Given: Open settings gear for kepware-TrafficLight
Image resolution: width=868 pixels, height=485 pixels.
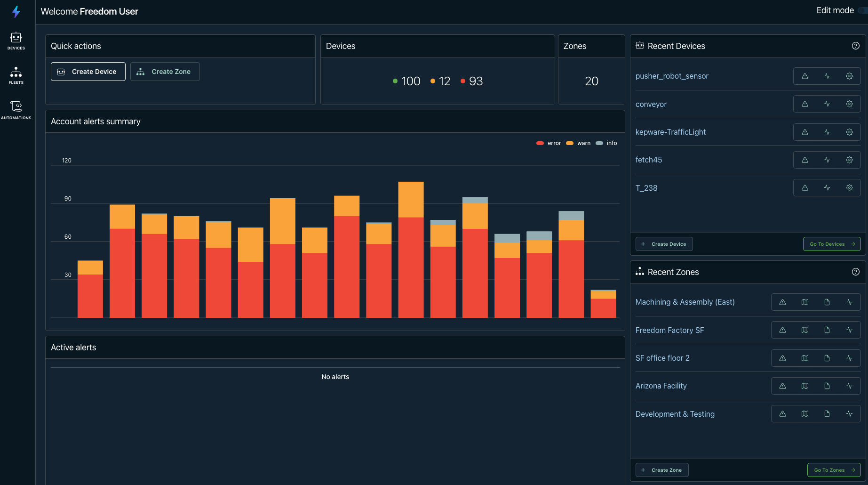Looking at the screenshot, I should tap(849, 132).
